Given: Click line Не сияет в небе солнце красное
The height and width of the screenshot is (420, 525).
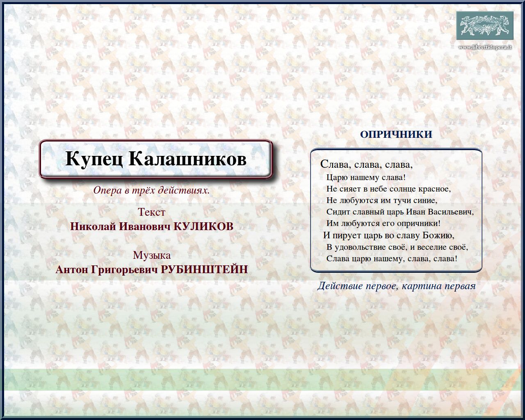Looking at the screenshot, I should click(388, 189).
